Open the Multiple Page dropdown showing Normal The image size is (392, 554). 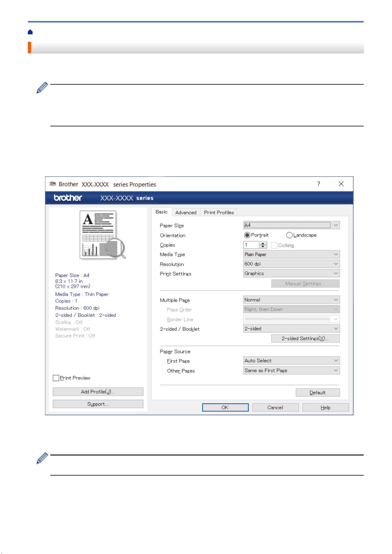coord(291,300)
